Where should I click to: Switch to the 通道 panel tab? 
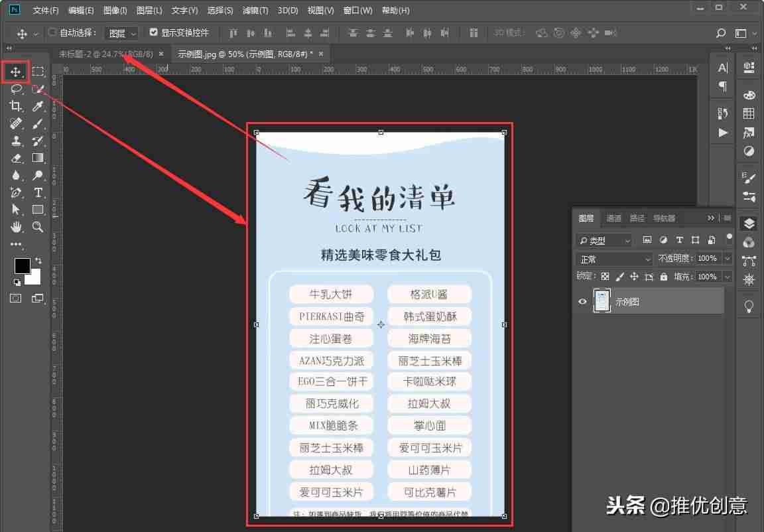pyautogui.click(x=613, y=218)
